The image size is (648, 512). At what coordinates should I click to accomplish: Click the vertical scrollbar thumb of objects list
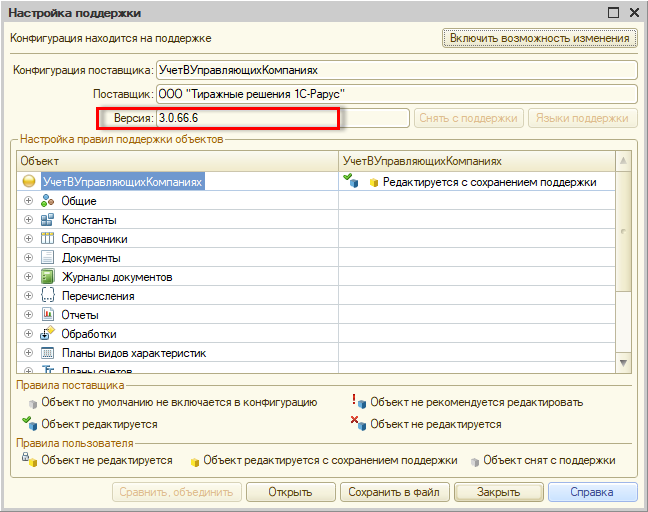(623, 231)
